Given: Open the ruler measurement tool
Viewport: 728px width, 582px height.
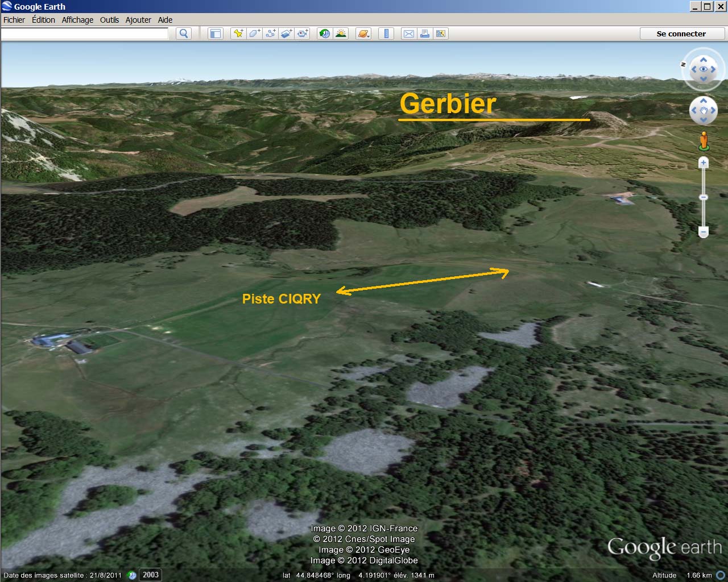Looking at the screenshot, I should (386, 34).
